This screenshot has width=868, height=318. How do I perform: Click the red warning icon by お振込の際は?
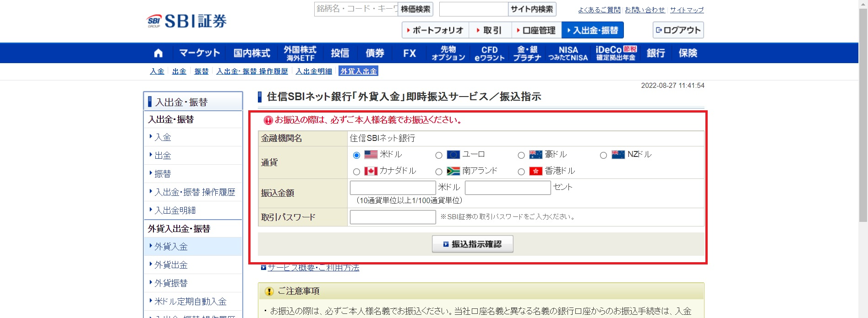pyautogui.click(x=268, y=120)
